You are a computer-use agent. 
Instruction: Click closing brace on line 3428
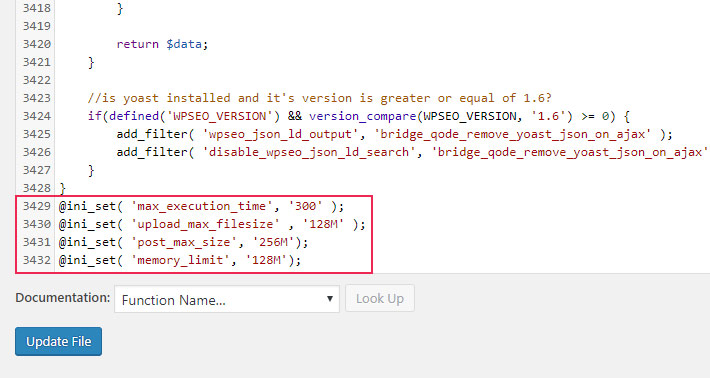[62, 188]
